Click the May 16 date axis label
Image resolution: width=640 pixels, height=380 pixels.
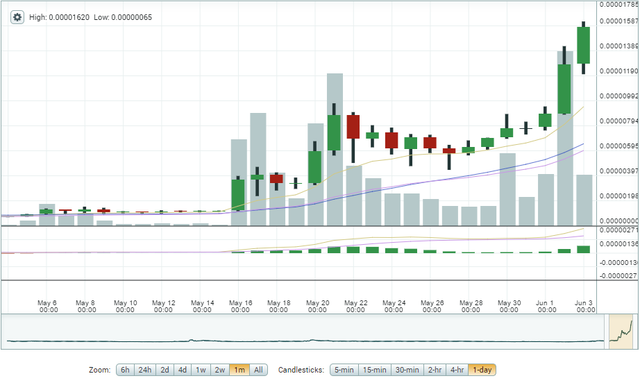tap(240, 306)
